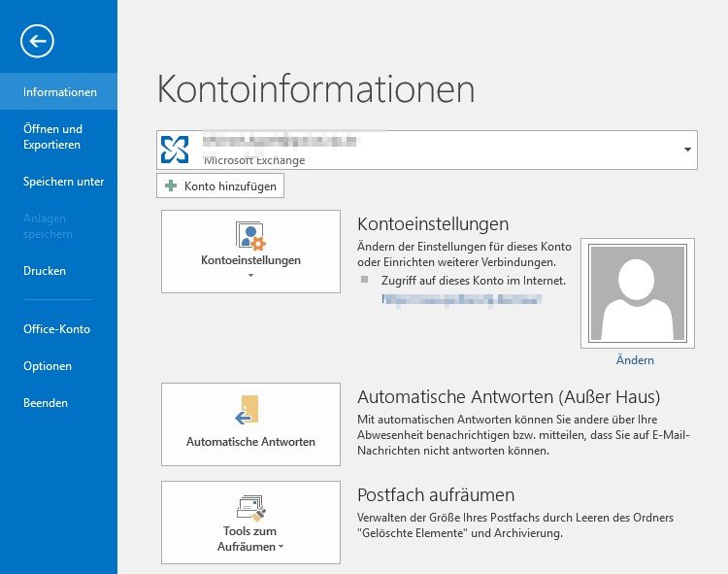Screen dimensions: 728x574
Task: Click the blurred web access account link
Action: pos(461,301)
